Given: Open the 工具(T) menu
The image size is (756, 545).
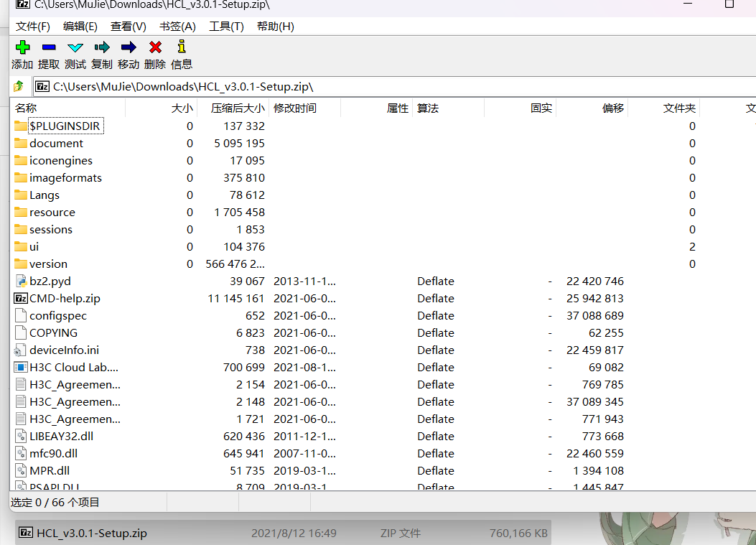Looking at the screenshot, I should [x=226, y=27].
